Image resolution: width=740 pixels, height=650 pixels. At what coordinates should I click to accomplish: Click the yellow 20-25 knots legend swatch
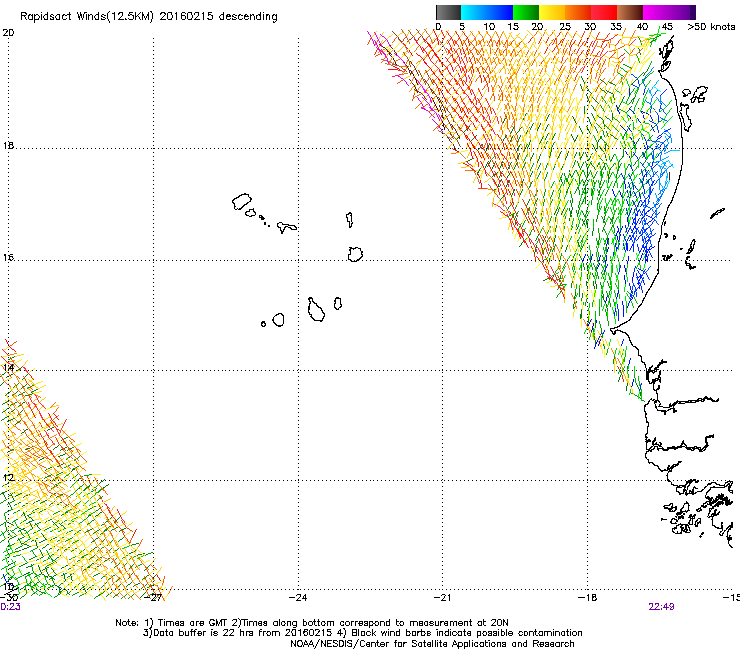[x=552, y=12]
